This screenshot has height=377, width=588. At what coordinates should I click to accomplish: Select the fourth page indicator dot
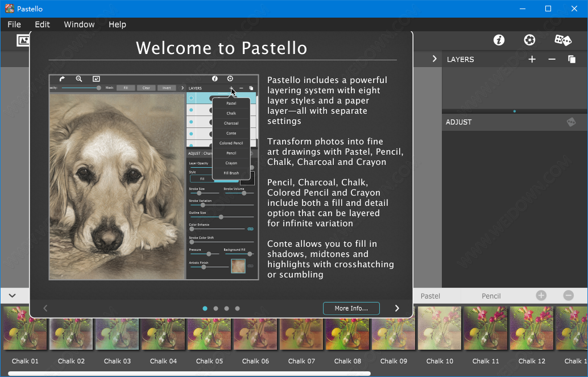tap(237, 308)
